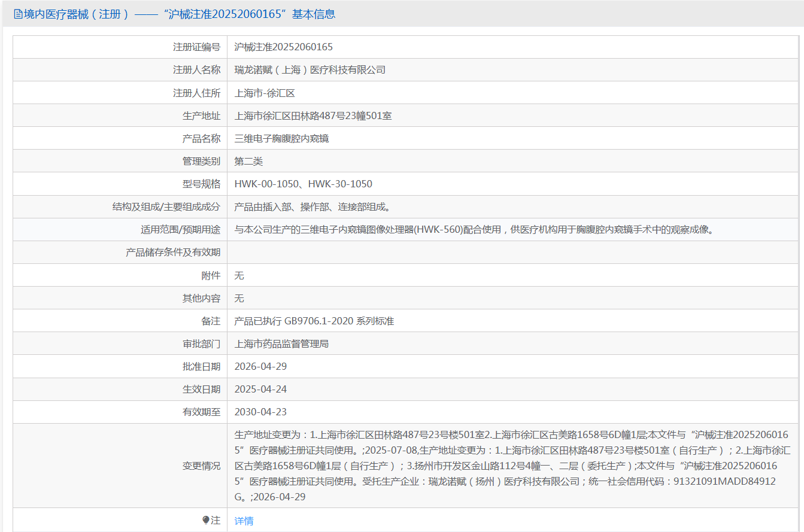Select the 其他内容 value 无

[x=239, y=298]
